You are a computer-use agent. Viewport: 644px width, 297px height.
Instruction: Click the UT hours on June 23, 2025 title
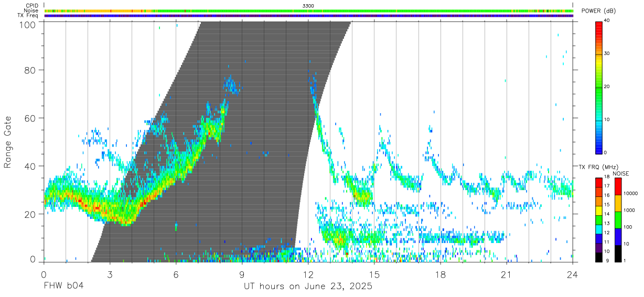[308, 287]
